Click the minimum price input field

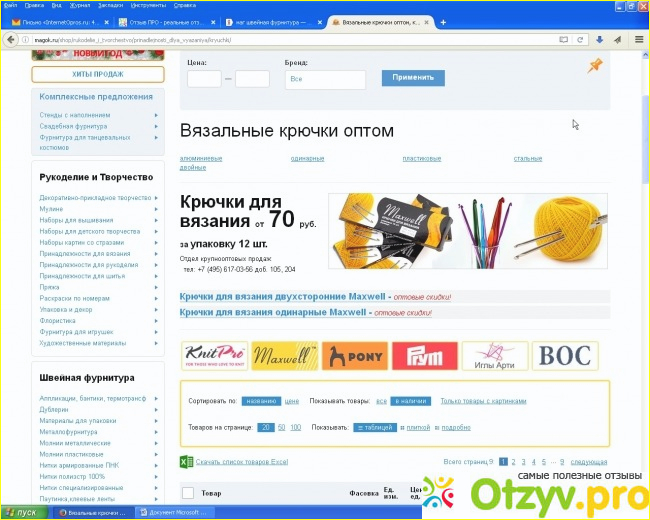tap(204, 79)
